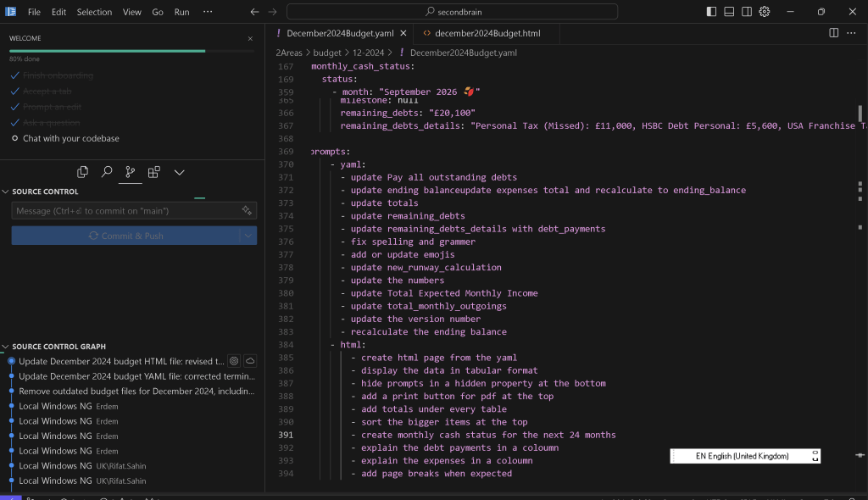Click the sticky 'status:' header line
Image resolution: width=868 pixels, height=500 pixels.
339,79
